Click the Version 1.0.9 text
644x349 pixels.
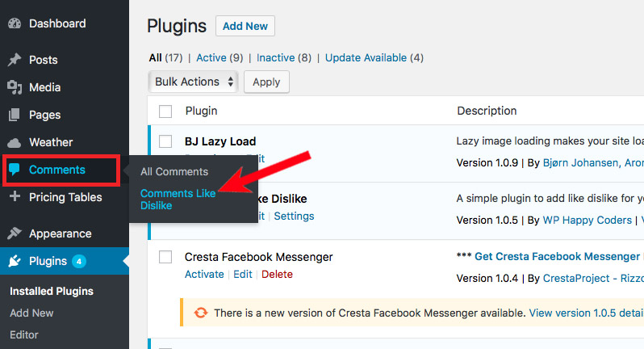[487, 162]
